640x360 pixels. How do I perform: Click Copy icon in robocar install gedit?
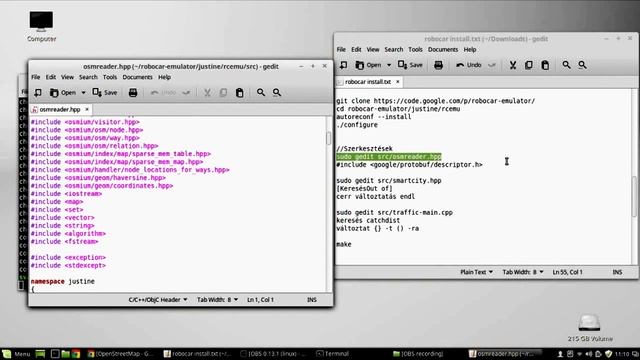[x=529, y=65]
